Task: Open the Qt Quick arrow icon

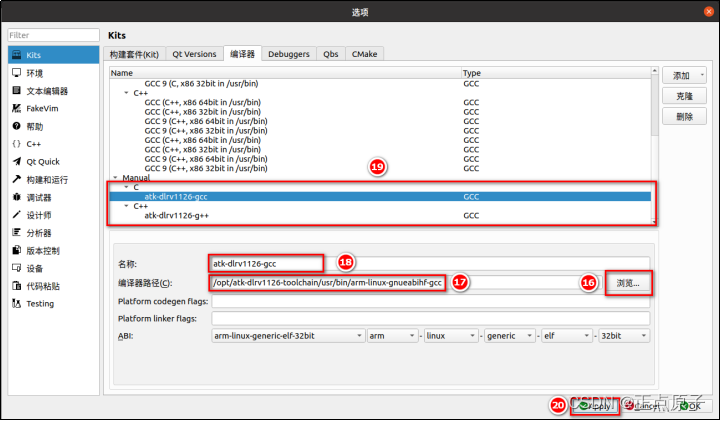Action: tap(17, 161)
